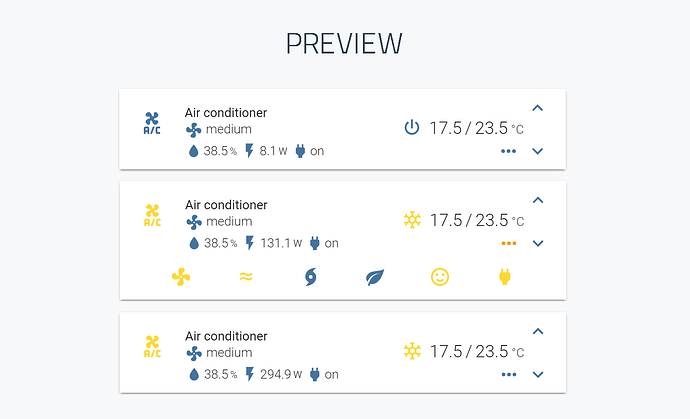Click the power icon in the first card
Image resolution: width=690 pixels, height=419 pixels.
[x=411, y=128]
